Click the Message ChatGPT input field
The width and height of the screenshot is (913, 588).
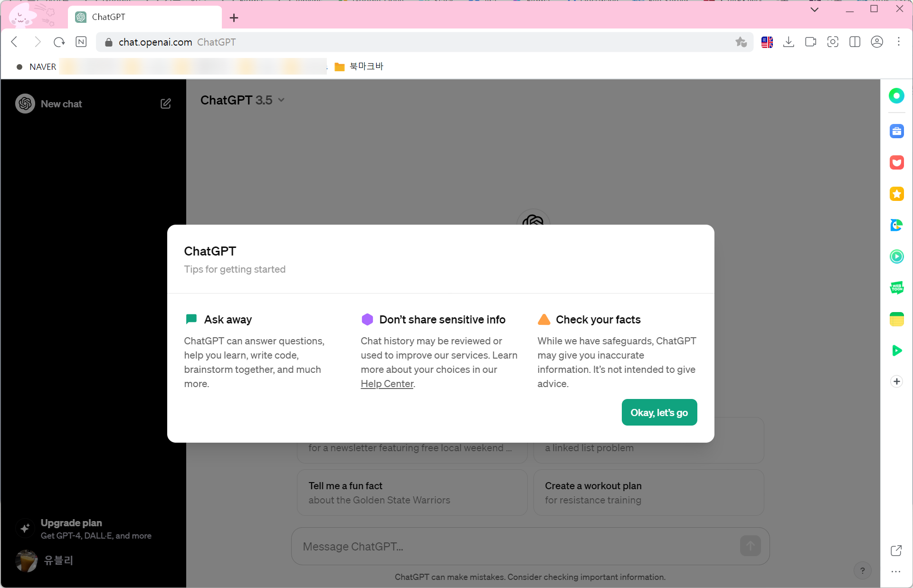point(518,546)
